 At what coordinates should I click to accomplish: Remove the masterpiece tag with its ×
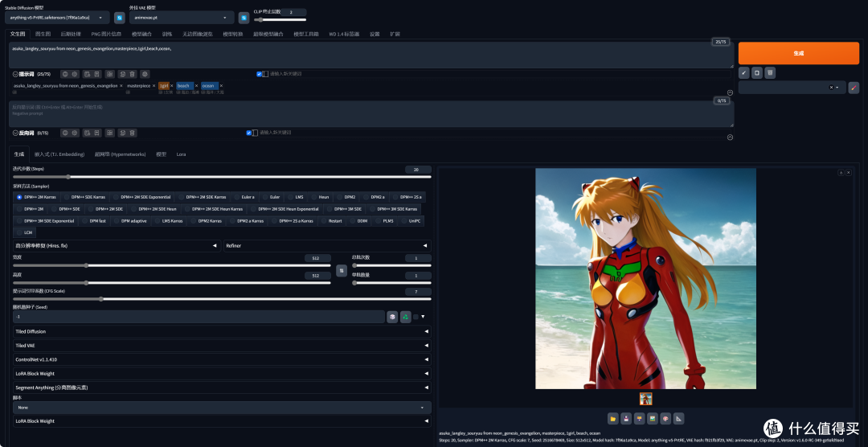click(x=154, y=86)
